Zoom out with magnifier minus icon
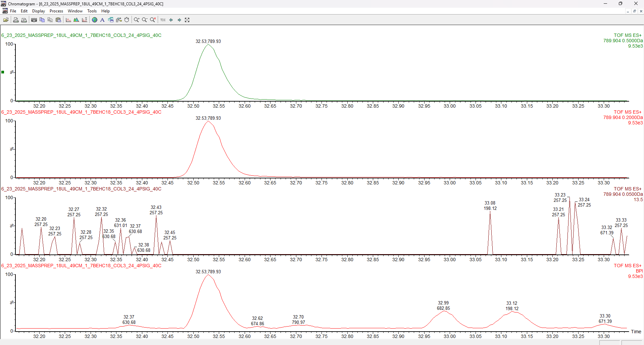This screenshot has width=644, height=345. coord(145,20)
